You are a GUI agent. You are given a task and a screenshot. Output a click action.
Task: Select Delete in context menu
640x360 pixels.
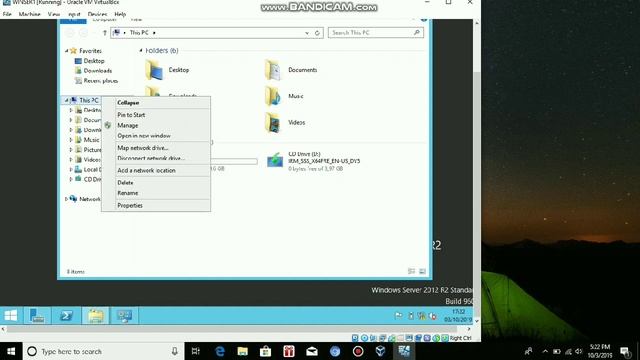coord(125,182)
